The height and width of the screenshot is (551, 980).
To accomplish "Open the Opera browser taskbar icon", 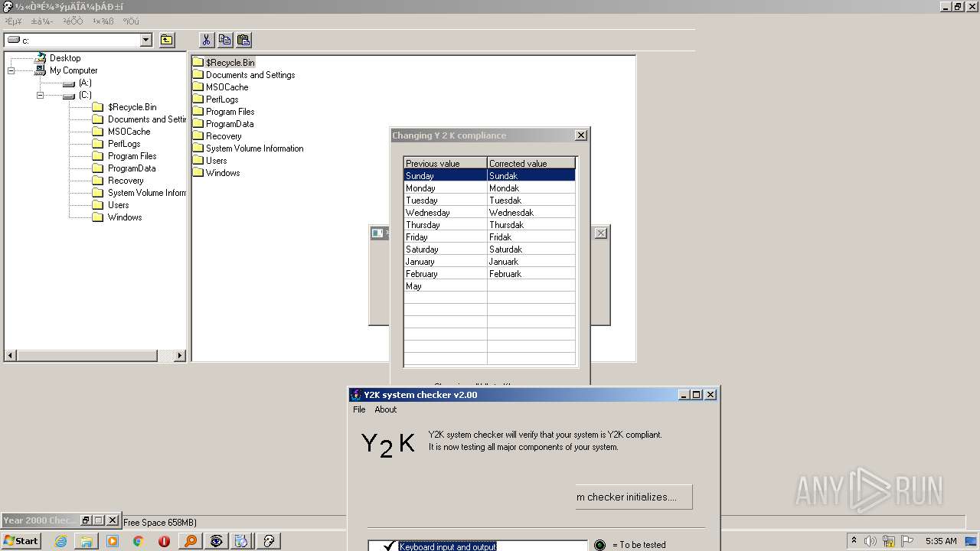I will coord(164,541).
